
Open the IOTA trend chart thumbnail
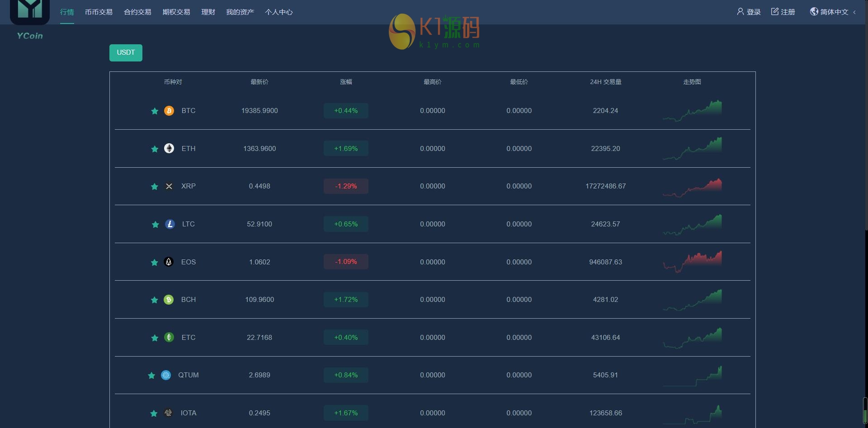coord(692,414)
